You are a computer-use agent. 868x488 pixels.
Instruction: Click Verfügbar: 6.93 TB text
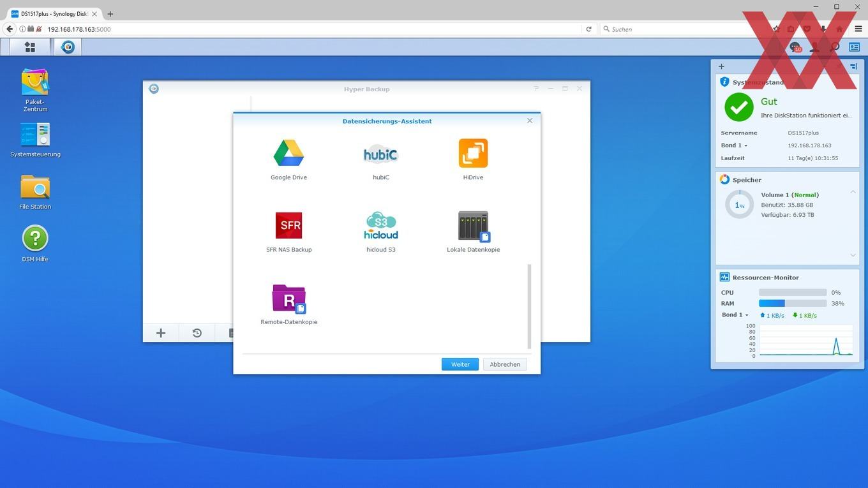pyautogui.click(x=787, y=215)
